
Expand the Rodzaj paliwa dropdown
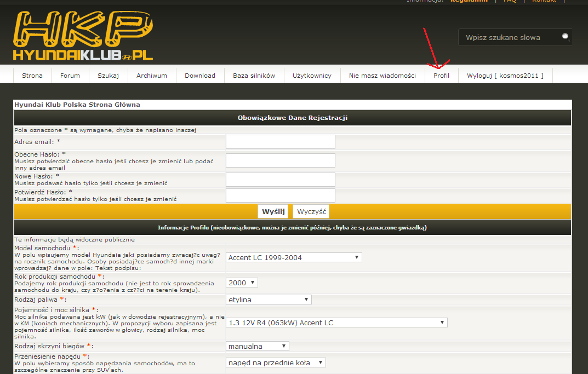269,300
